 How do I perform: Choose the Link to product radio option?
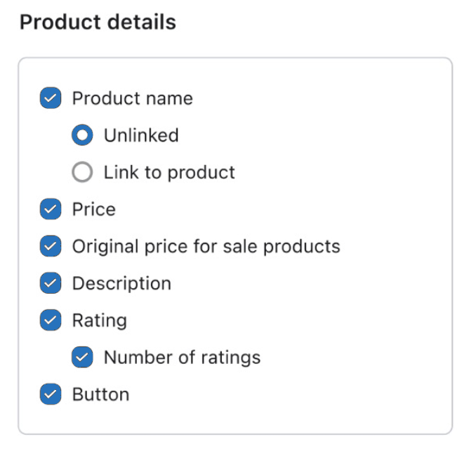(82, 173)
